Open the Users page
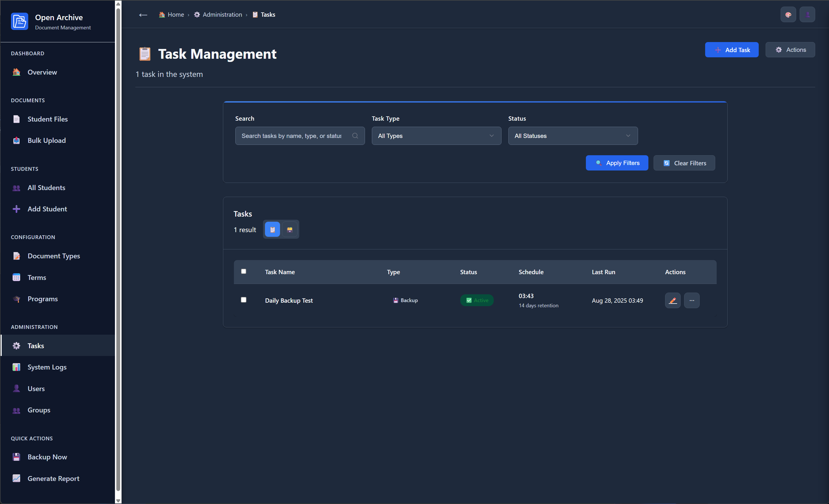The image size is (829, 504). point(58,389)
